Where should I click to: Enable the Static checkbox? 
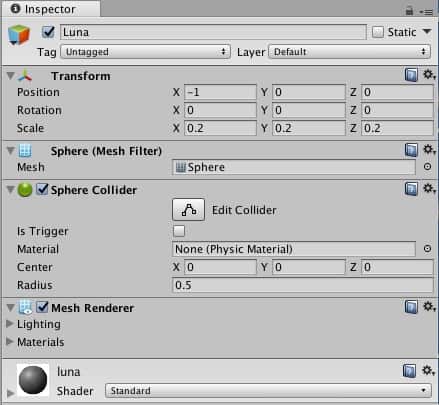click(378, 32)
